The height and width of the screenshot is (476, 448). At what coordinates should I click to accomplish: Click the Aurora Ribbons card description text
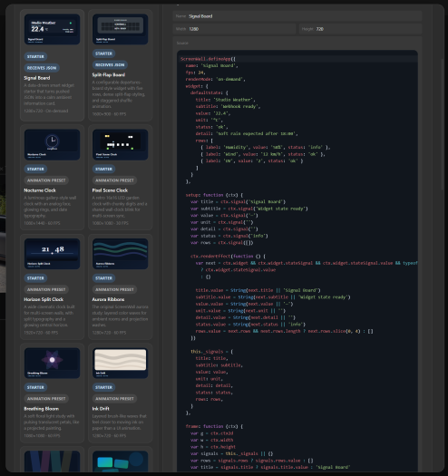pos(120,316)
